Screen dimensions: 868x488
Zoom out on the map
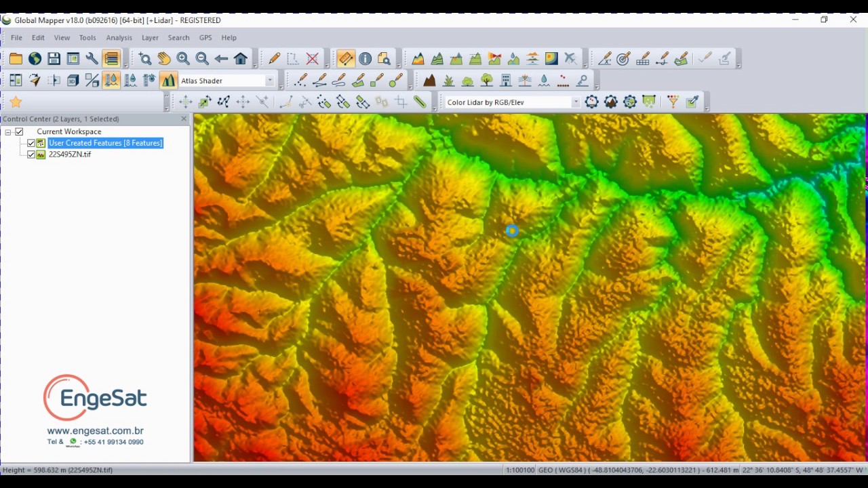(201, 59)
